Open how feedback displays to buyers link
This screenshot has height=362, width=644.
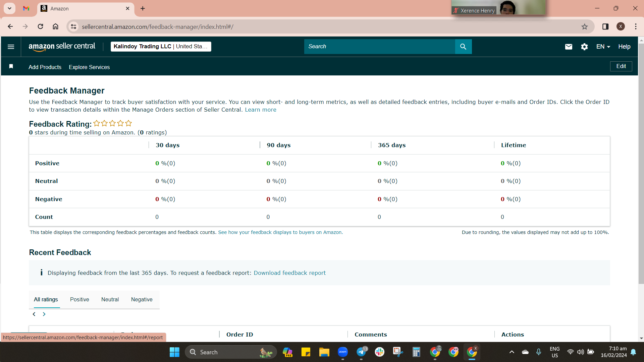coord(280,232)
